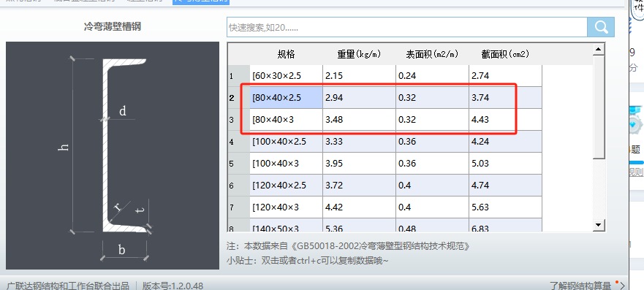Click the 表面积(m2/m) column header
The height and width of the screenshot is (290, 644).
[x=433, y=54]
